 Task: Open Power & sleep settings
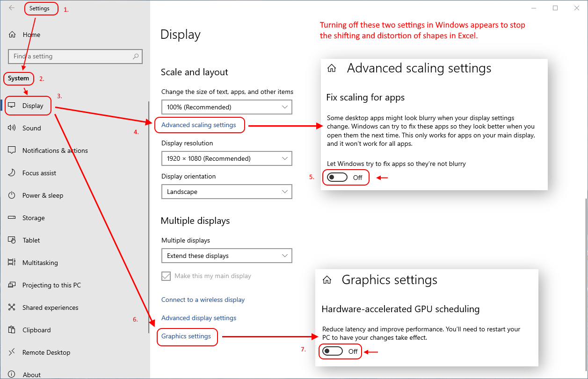43,195
